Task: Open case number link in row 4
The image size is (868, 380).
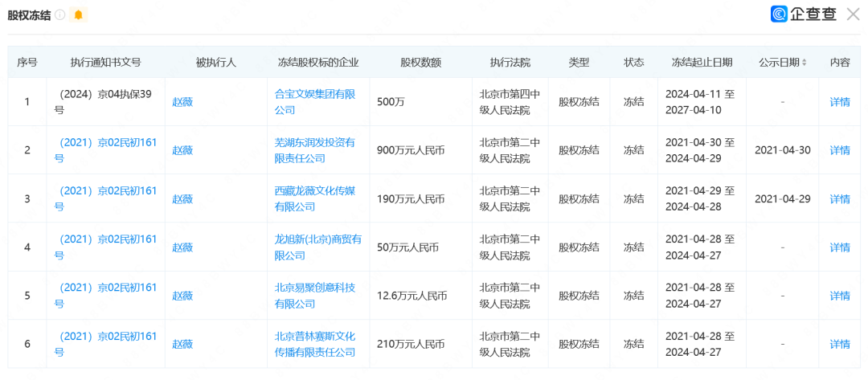Action: point(105,247)
